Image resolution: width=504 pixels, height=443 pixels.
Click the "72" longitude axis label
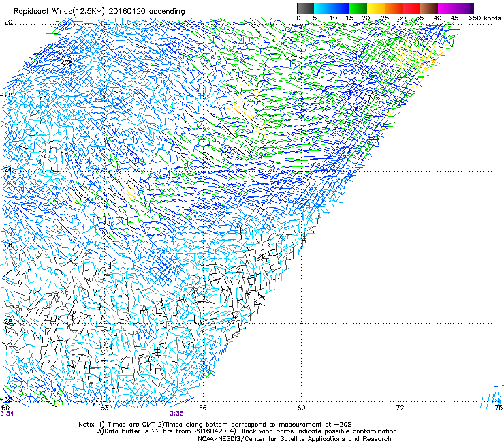point(400,408)
